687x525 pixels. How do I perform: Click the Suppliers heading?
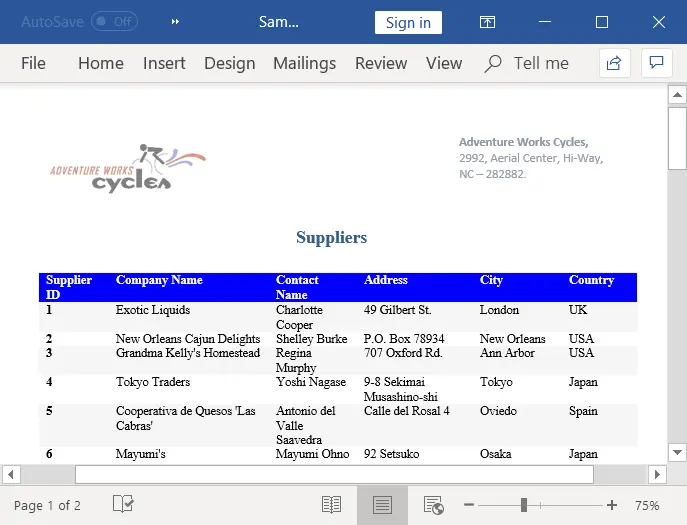click(332, 237)
